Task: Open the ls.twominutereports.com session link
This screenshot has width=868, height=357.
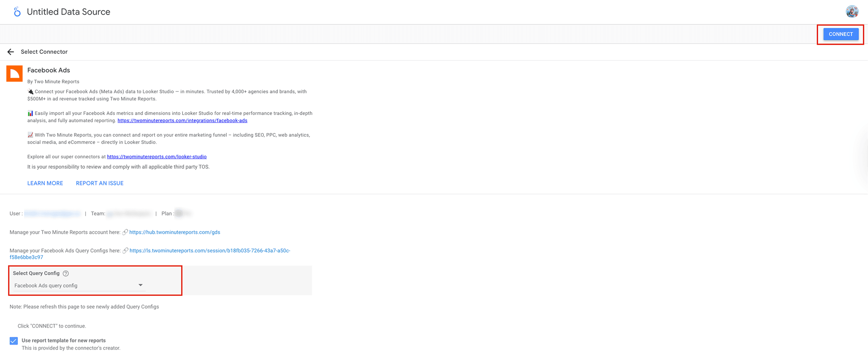Action: tap(209, 250)
